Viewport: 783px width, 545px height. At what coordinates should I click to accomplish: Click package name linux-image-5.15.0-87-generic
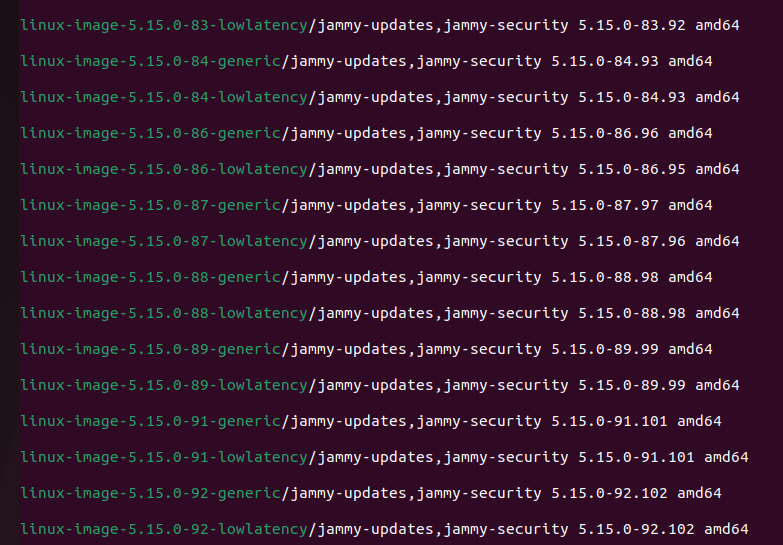[150, 205]
